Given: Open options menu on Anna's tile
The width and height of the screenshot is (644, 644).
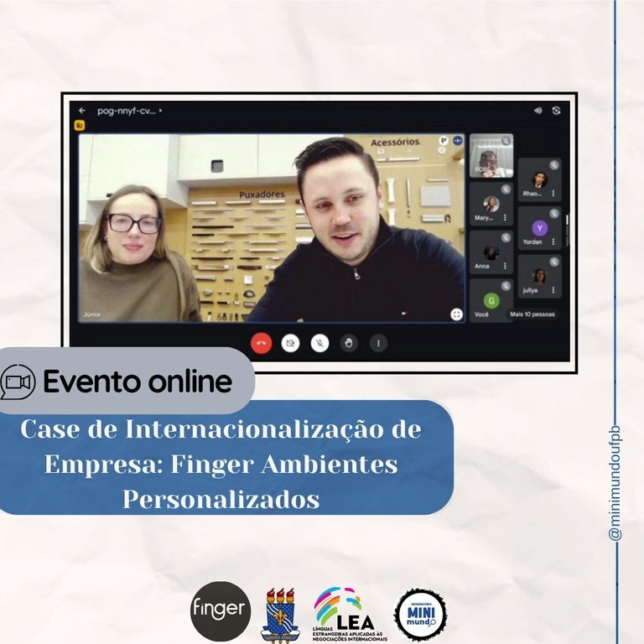Looking at the screenshot, I should click(x=505, y=265).
